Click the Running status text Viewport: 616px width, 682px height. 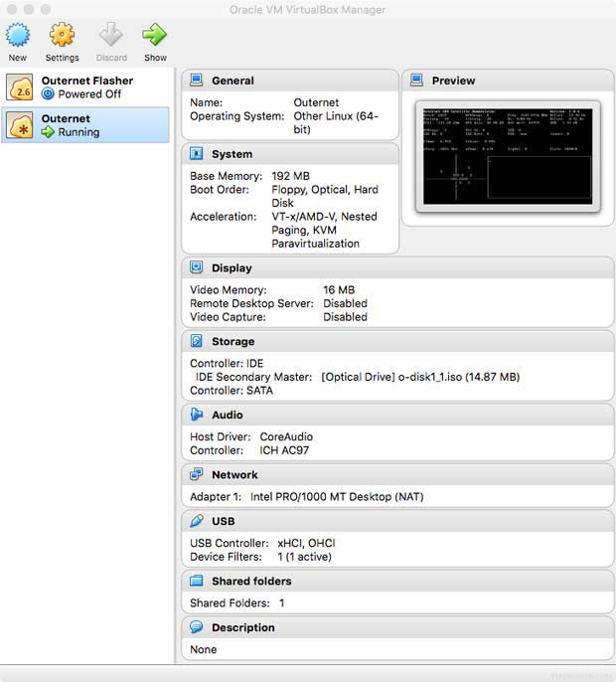pyautogui.click(x=78, y=132)
